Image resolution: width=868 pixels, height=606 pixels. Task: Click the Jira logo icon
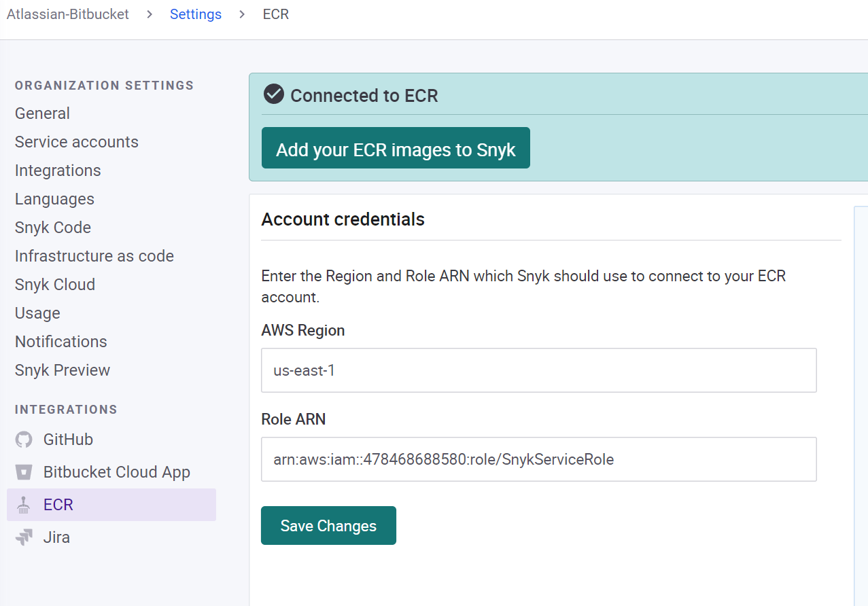click(x=24, y=537)
